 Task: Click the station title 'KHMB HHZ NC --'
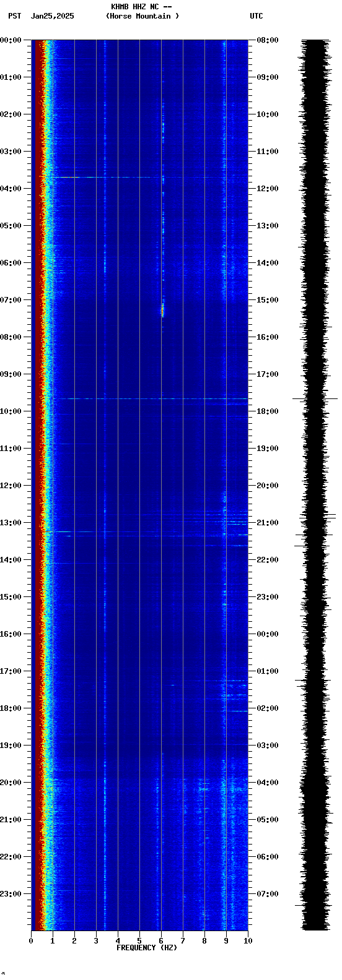[141, 7]
